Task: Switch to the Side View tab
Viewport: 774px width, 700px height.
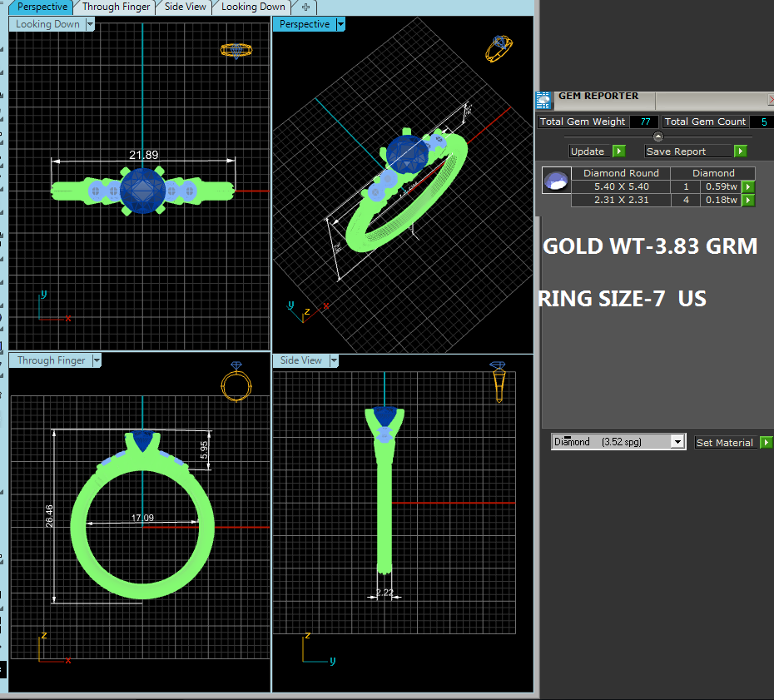Action: 185,7
